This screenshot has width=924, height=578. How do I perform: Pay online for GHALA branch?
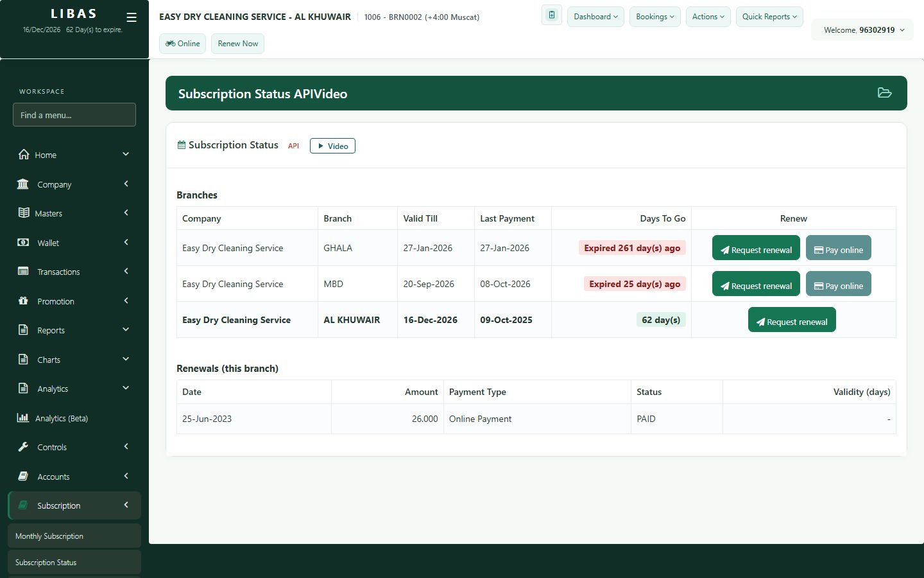pos(839,248)
